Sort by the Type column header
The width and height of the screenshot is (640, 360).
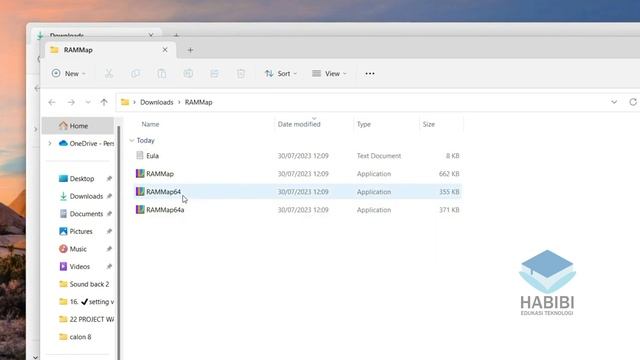tap(364, 124)
